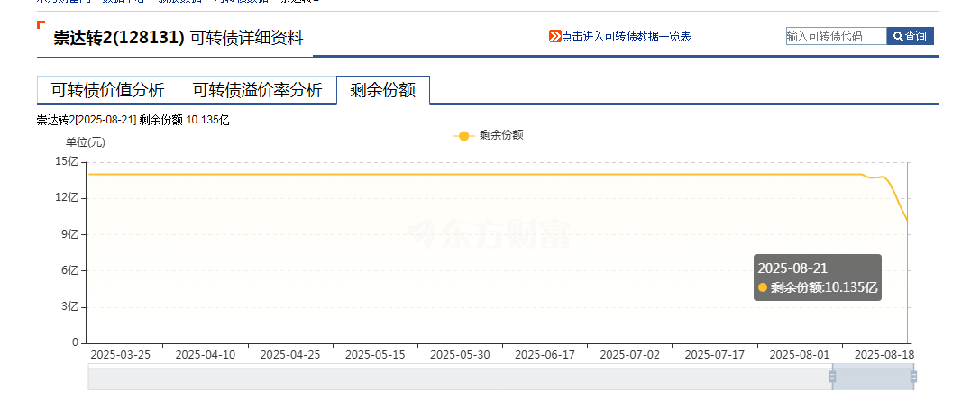Grab the right handle of chart zoom slider
Screen dimensions: 980x400
[x=914, y=377]
